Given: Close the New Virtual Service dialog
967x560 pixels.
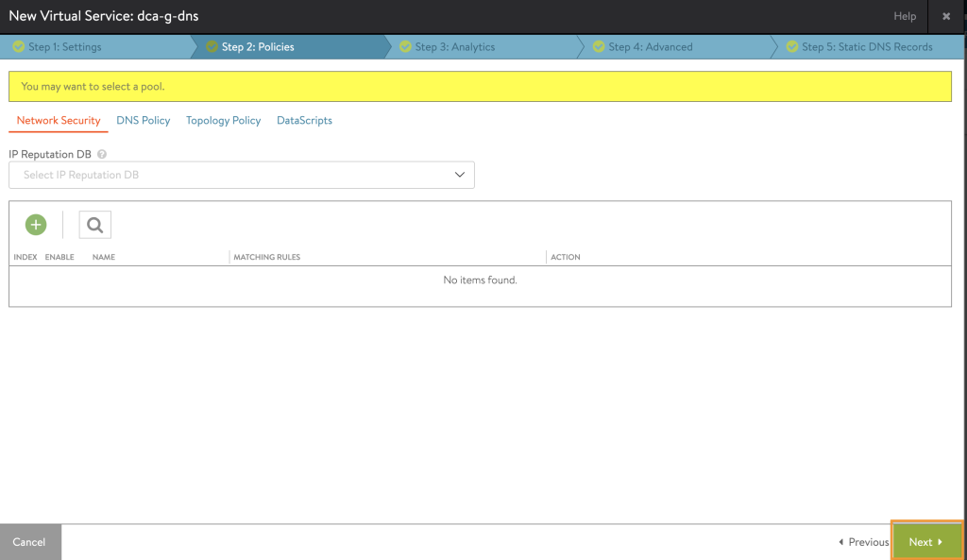Looking at the screenshot, I should point(946,16).
